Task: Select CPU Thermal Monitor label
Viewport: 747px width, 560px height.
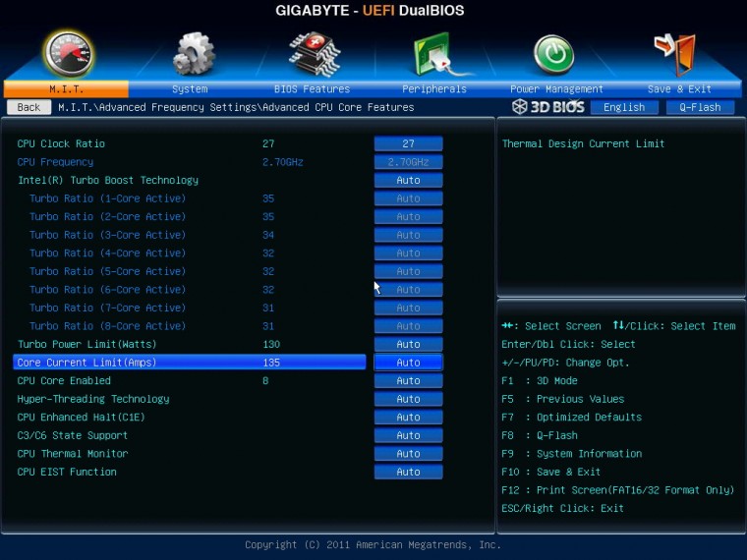Action: [x=73, y=454]
